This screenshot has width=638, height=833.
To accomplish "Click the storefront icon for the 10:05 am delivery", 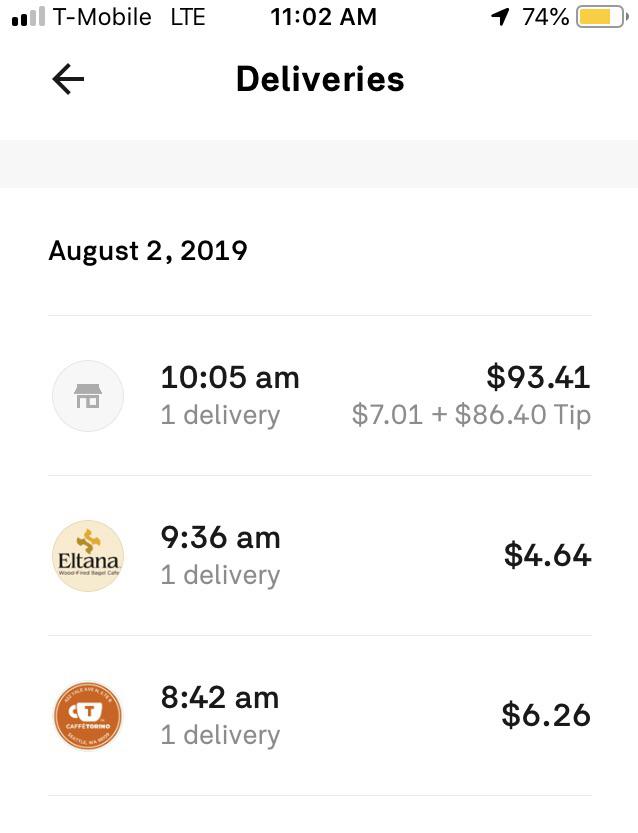I will [x=88, y=396].
